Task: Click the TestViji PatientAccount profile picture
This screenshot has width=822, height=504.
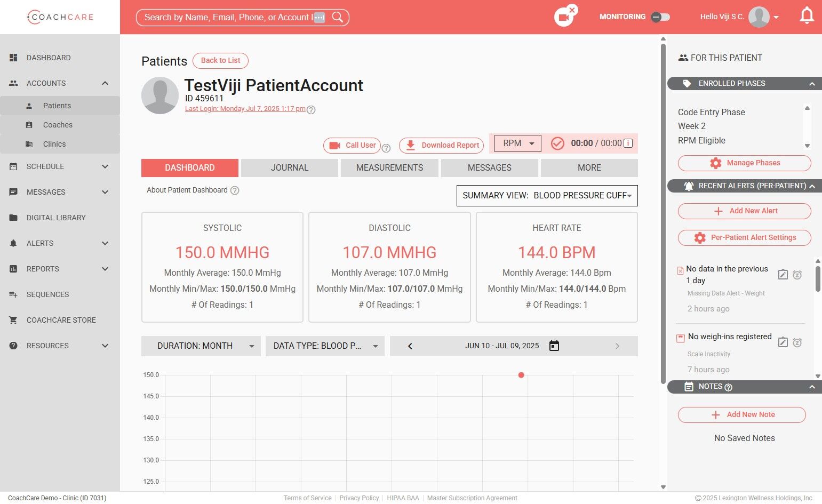Action: (160, 95)
